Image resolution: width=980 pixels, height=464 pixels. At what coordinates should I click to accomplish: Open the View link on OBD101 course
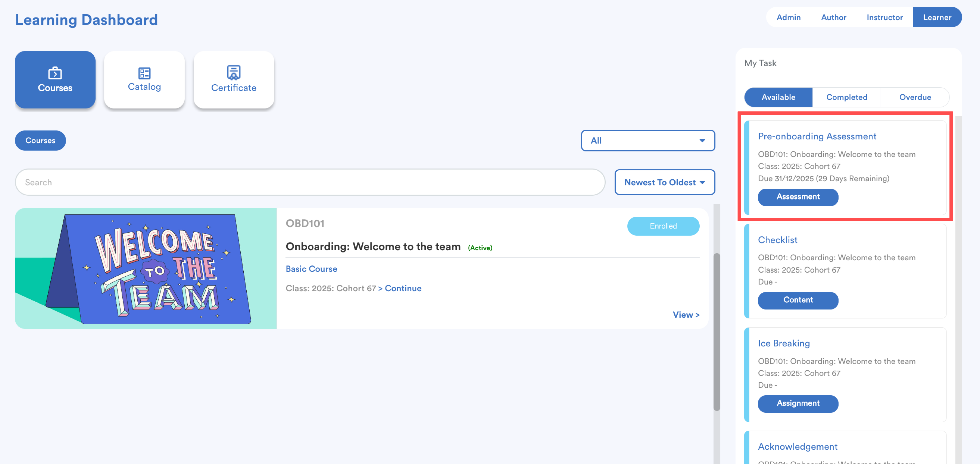[685, 315]
